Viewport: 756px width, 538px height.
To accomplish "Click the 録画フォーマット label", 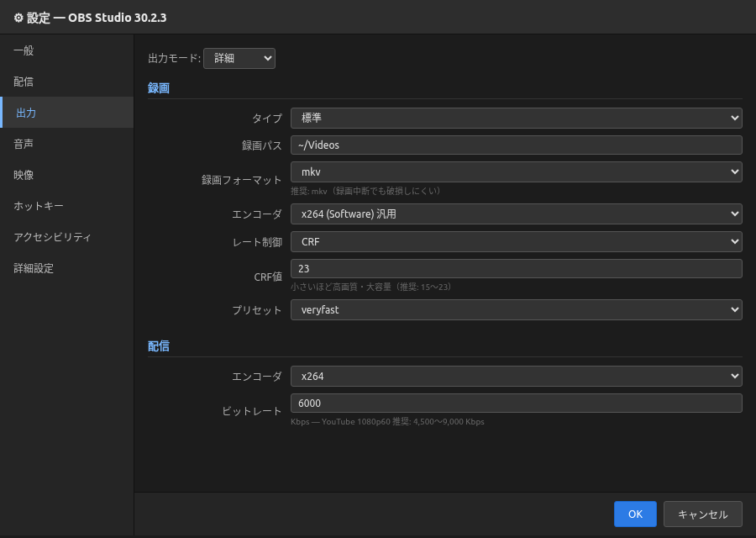I will 241,180.
